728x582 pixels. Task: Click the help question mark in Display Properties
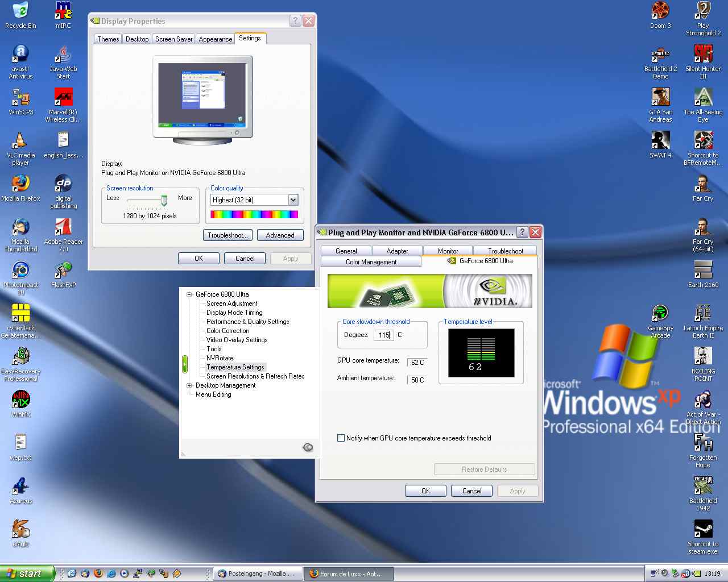(x=295, y=20)
